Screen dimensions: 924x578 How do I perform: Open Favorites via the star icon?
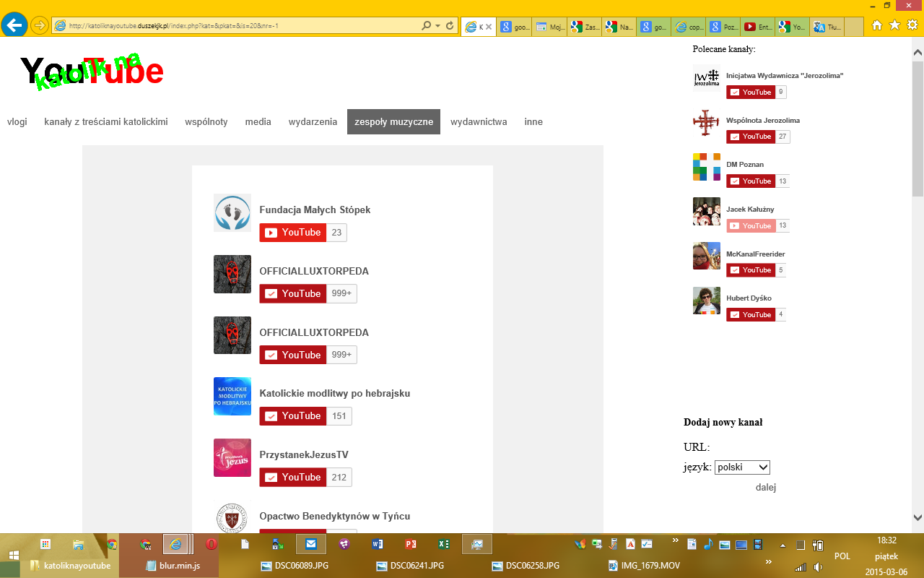(x=894, y=25)
